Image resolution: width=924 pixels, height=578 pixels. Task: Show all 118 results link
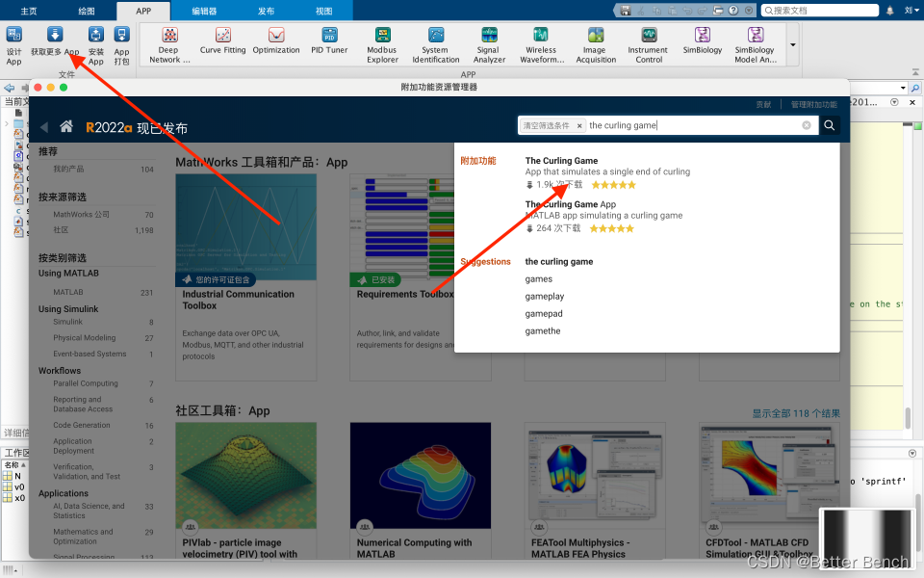point(796,413)
